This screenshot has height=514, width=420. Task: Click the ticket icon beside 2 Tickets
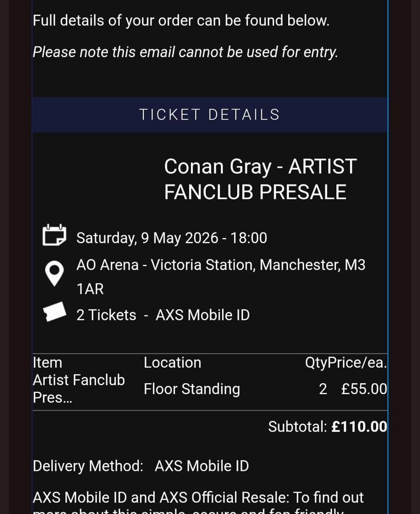(55, 312)
